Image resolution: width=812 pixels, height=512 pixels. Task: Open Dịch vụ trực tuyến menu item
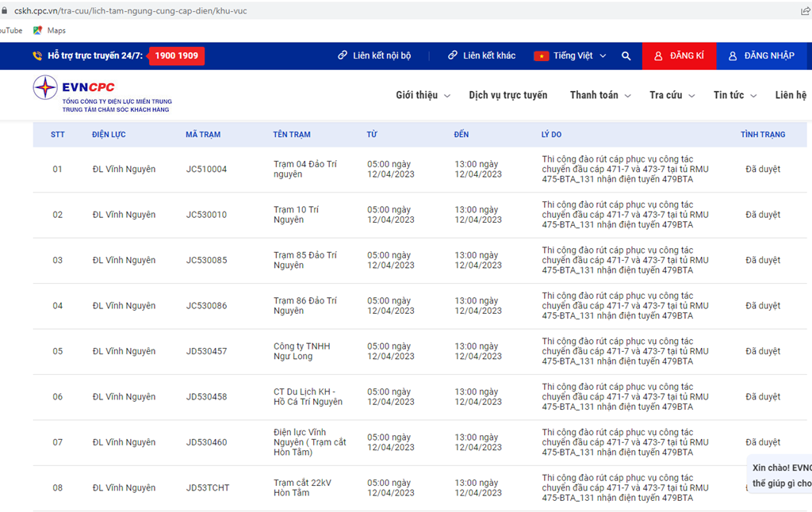tap(507, 95)
